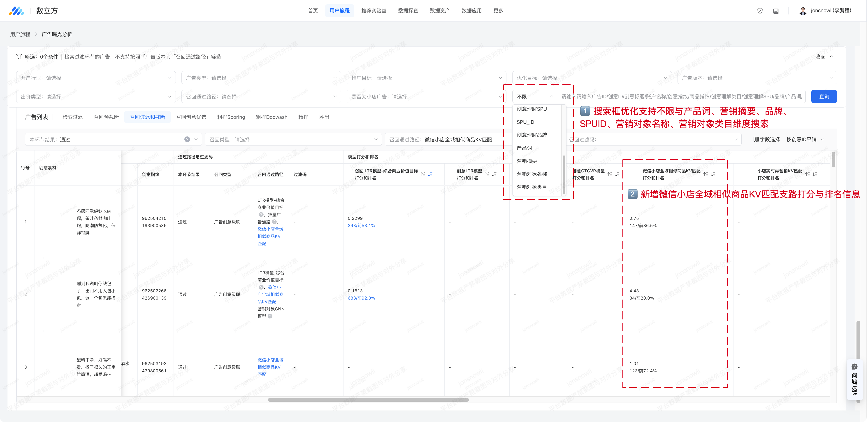This screenshot has height=422, width=868.
Task: Open the 广告版本 select box
Action: (x=757, y=78)
